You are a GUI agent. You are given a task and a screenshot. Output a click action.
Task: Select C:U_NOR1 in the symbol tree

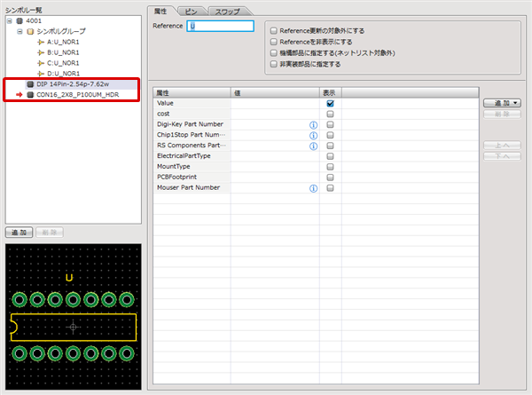63,63
